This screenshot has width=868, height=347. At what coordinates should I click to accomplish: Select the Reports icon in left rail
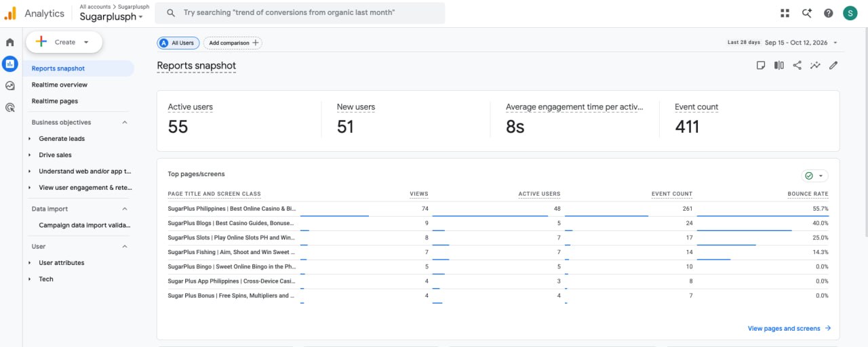(9, 64)
